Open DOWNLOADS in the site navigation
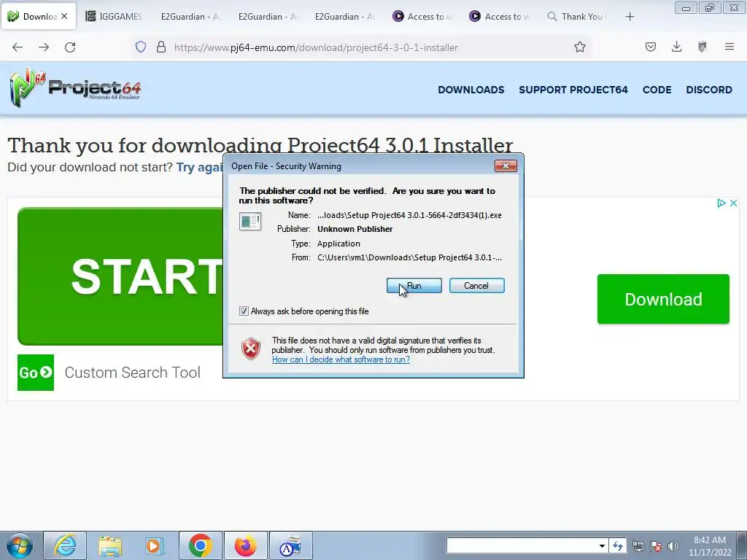The height and width of the screenshot is (560, 747). pos(471,90)
